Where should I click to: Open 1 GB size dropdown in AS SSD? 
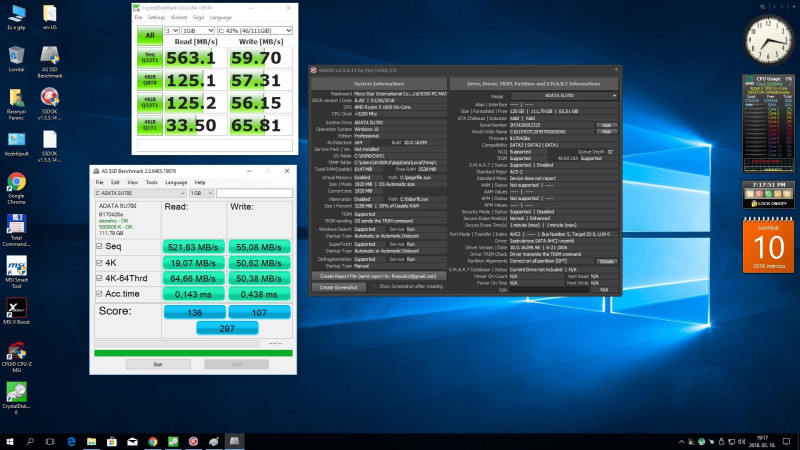click(x=202, y=193)
